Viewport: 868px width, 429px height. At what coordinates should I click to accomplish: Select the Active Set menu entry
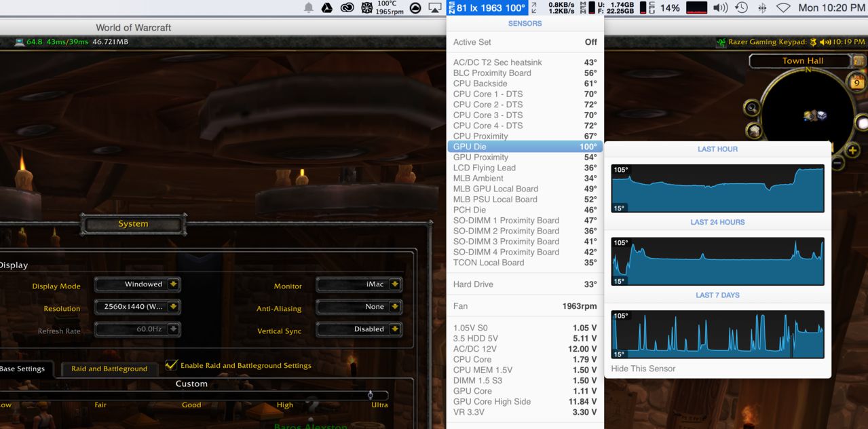525,42
